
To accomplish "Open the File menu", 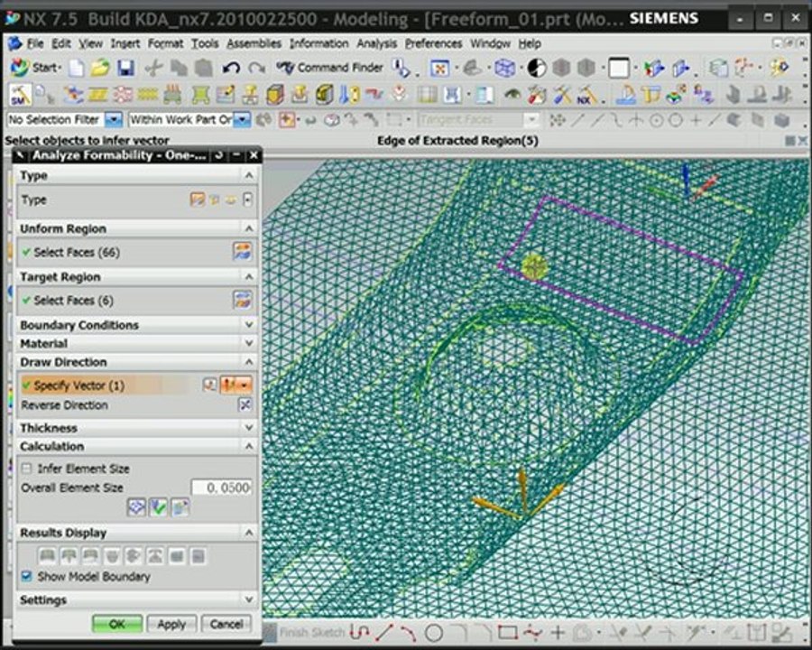I will point(35,43).
